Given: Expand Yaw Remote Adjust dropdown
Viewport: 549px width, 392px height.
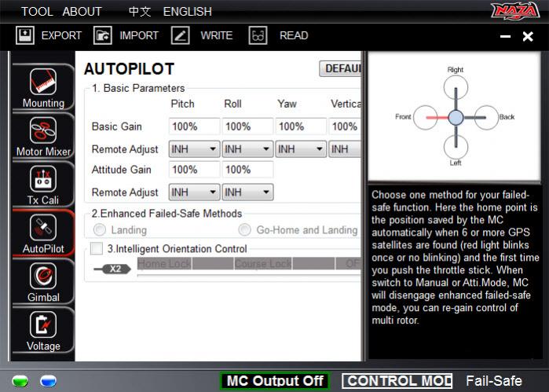Looking at the screenshot, I should (x=301, y=149).
